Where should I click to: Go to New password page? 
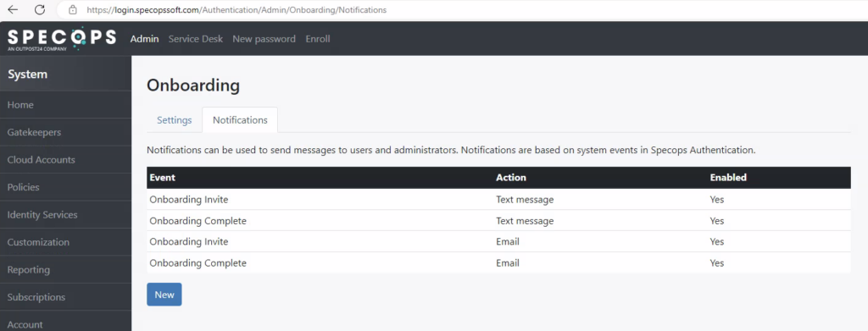click(264, 39)
